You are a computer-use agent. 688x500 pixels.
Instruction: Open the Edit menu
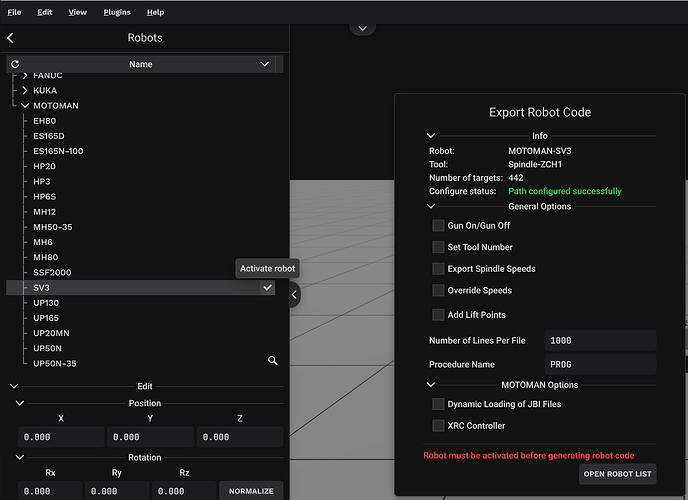coord(45,12)
